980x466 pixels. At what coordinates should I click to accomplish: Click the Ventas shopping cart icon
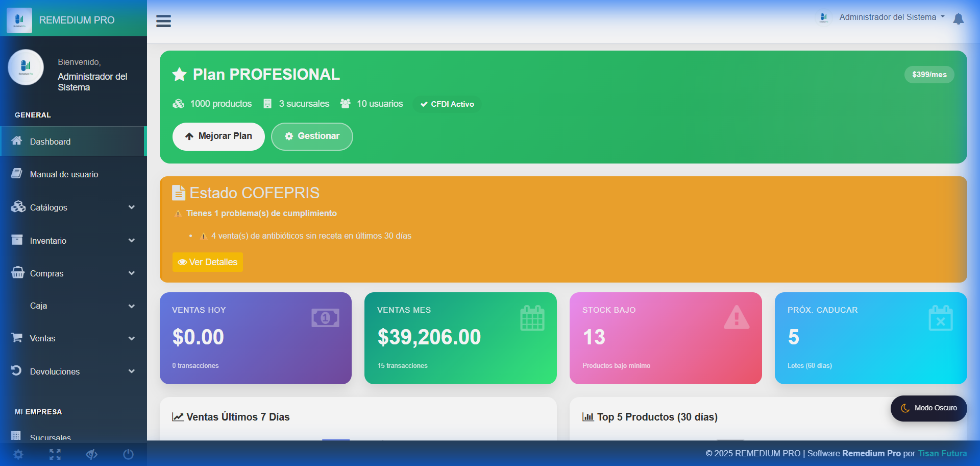coord(17,337)
